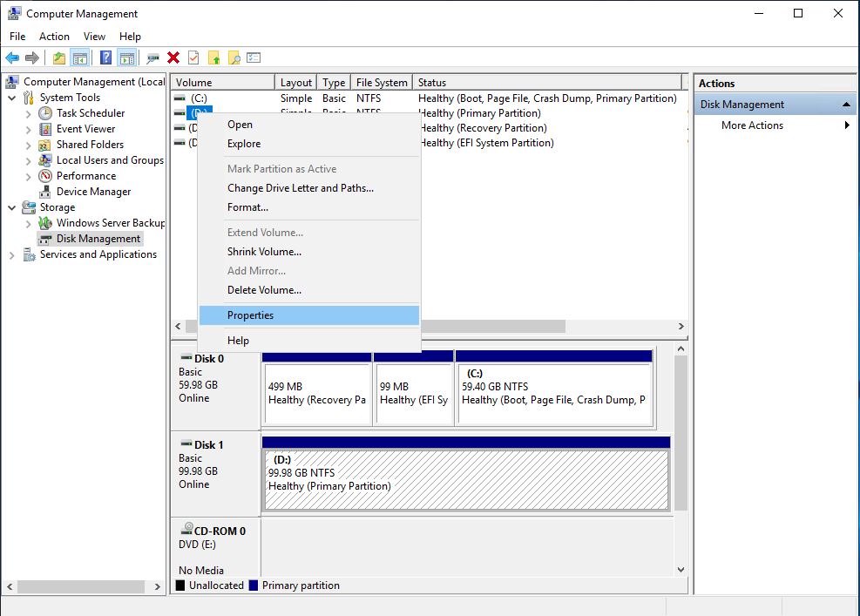
Task: Select the Windows Server Backup icon
Action: 45,223
